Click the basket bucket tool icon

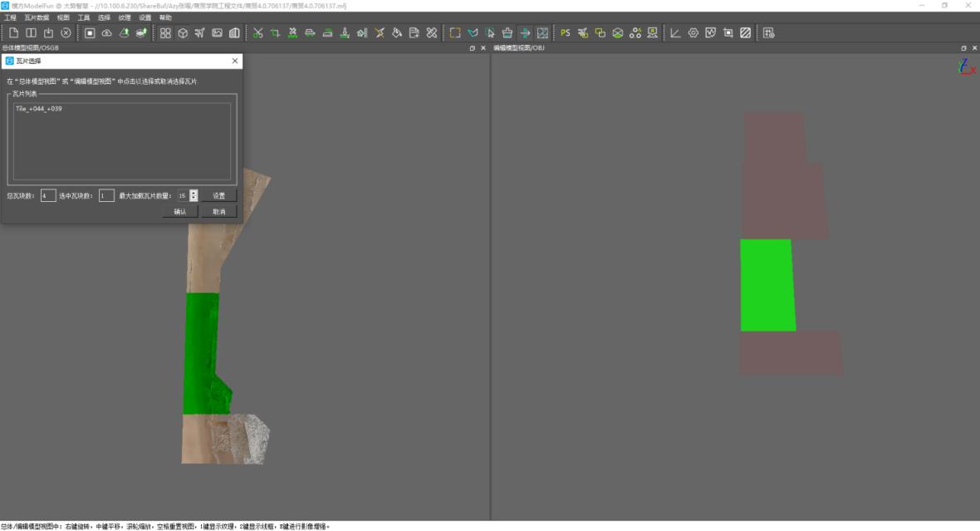[507, 32]
